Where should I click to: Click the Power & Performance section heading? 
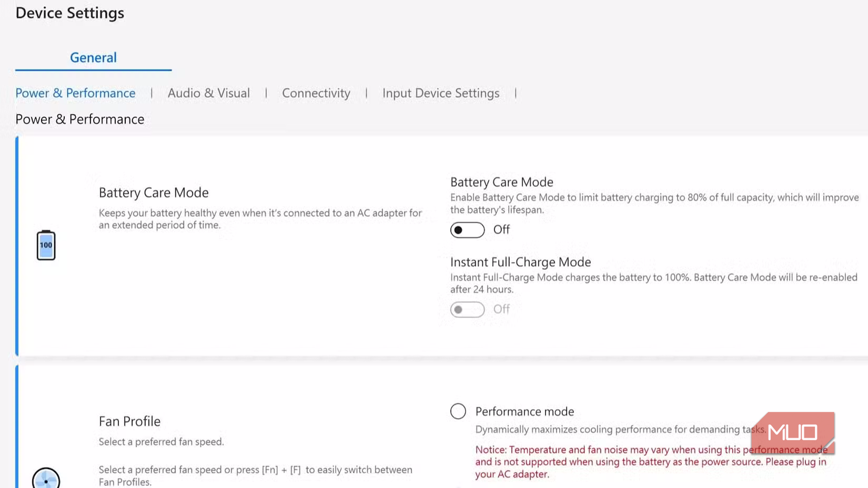[x=79, y=119]
